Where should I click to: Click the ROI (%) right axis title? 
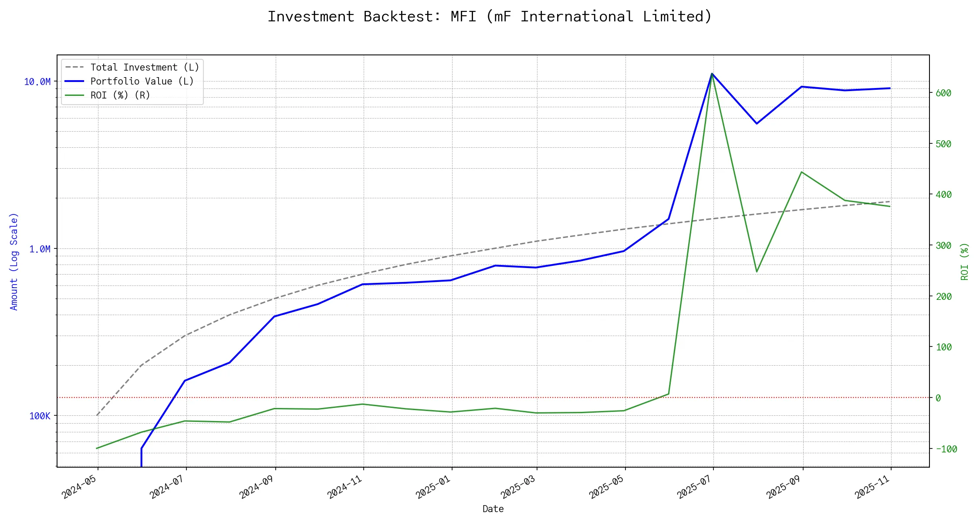click(x=965, y=261)
